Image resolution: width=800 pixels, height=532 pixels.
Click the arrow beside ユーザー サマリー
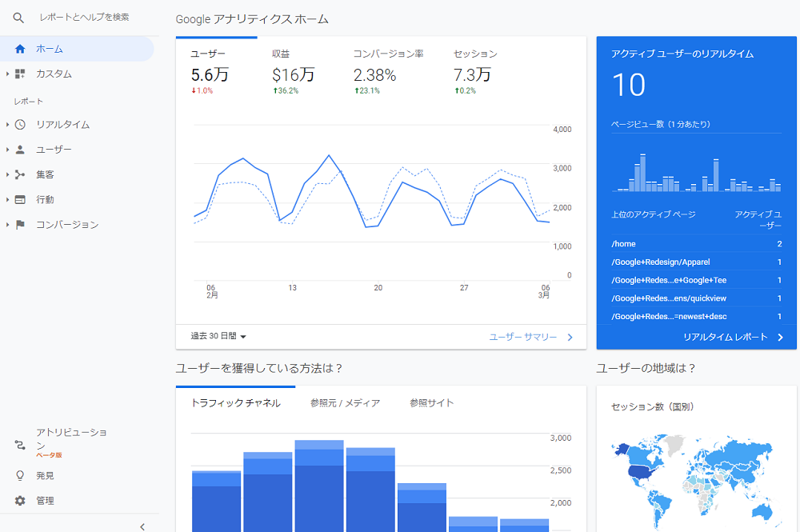[570, 337]
